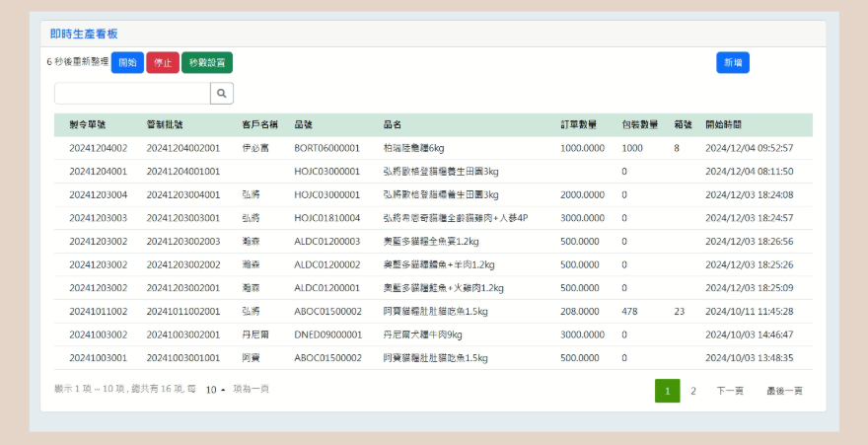Image resolution: width=868 pixels, height=445 pixels.
Task: Focus the search text input field
Action: 132,93
